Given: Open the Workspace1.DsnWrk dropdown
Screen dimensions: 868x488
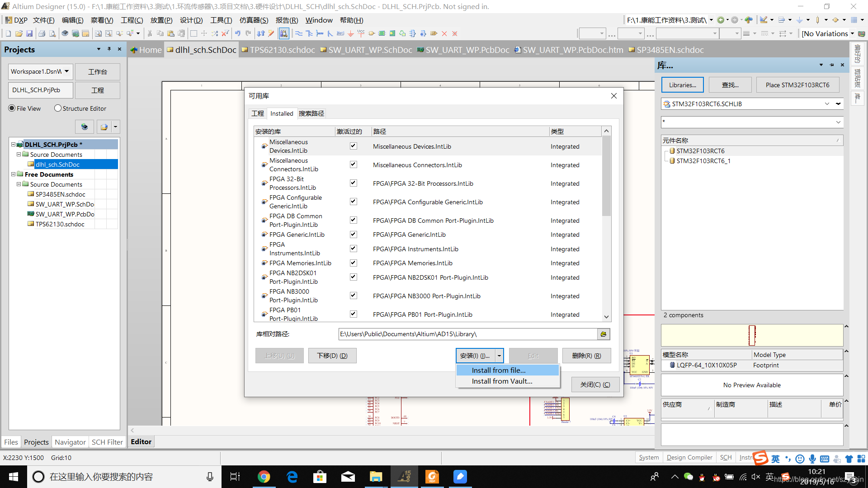Looking at the screenshot, I should click(66, 71).
